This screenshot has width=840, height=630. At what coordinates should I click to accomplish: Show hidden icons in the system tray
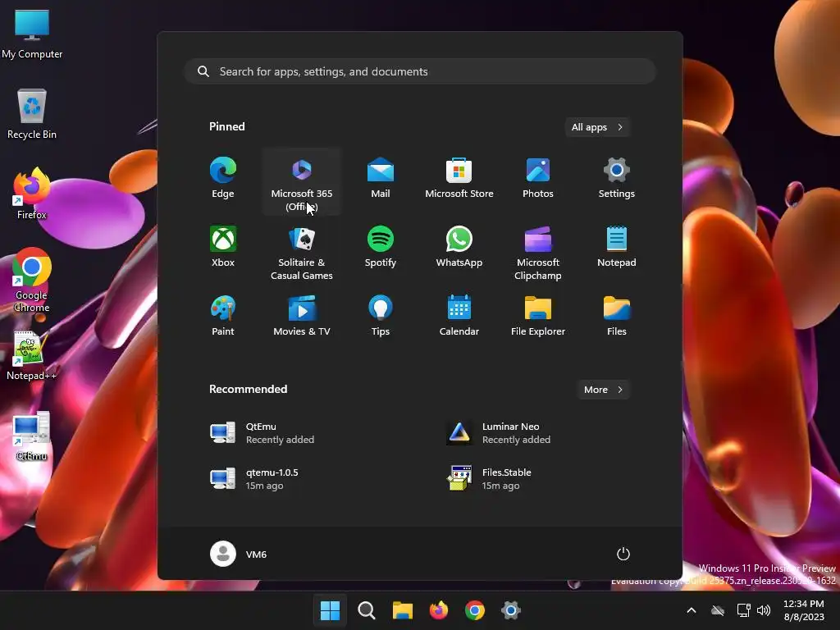692,610
